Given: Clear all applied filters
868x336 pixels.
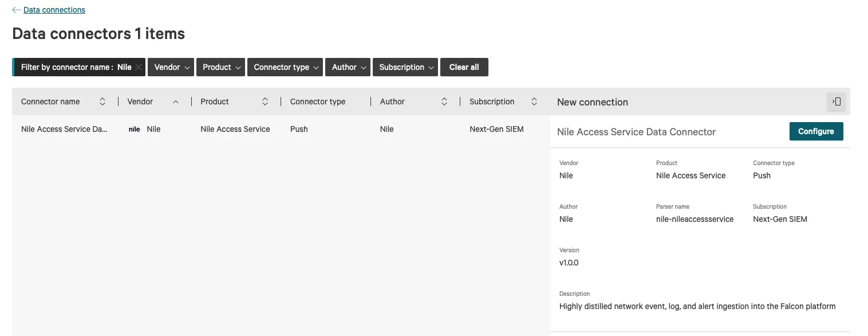Looking at the screenshot, I should (x=464, y=67).
